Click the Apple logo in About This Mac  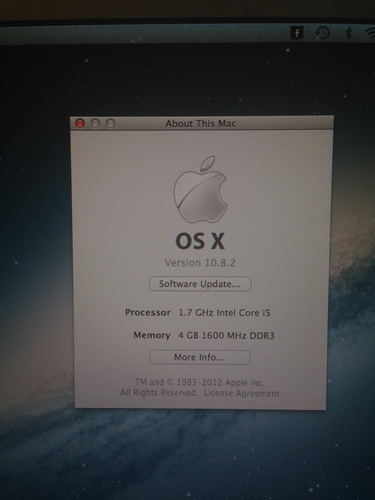[200, 189]
